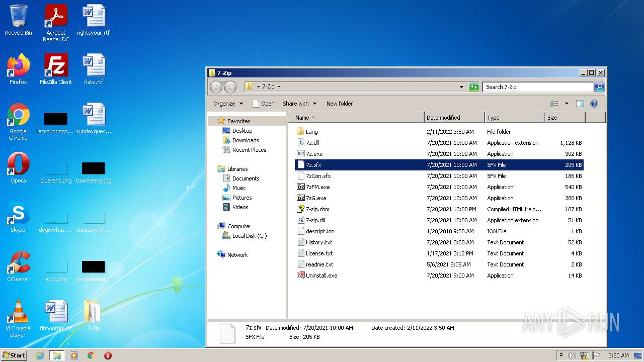Click the Explorer Back navigation button
Image resolution: width=644 pixels, height=362 pixels.
coord(216,87)
